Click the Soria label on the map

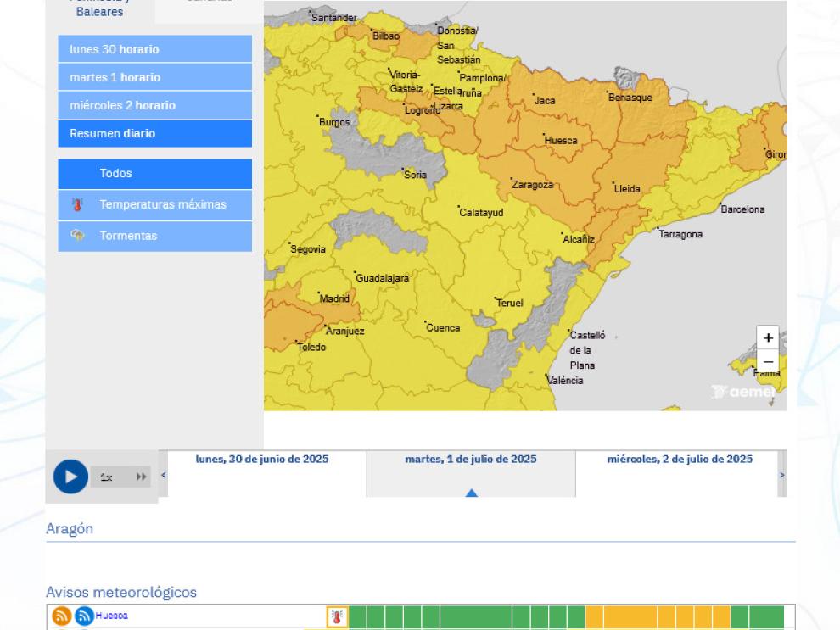(x=415, y=175)
